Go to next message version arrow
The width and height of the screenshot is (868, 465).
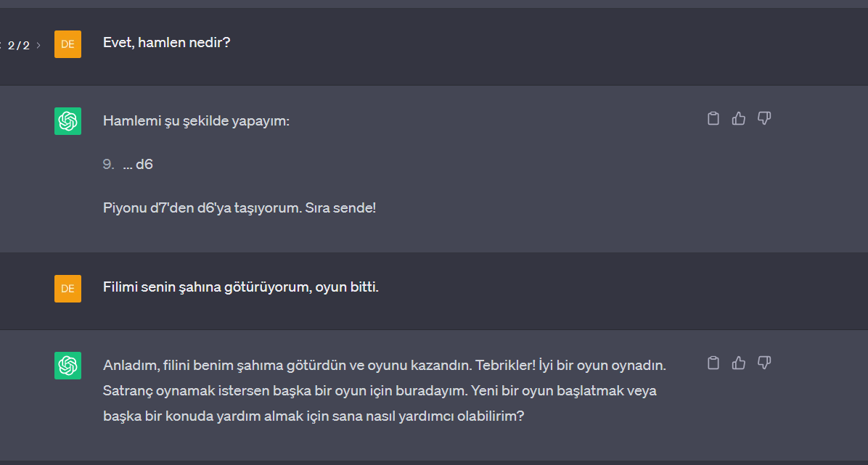pos(38,45)
